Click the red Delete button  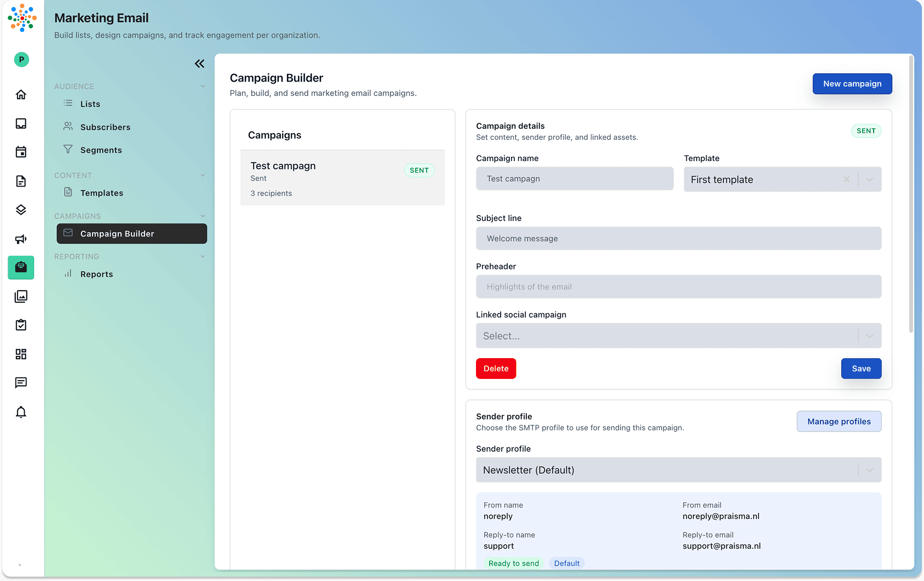[x=496, y=369]
